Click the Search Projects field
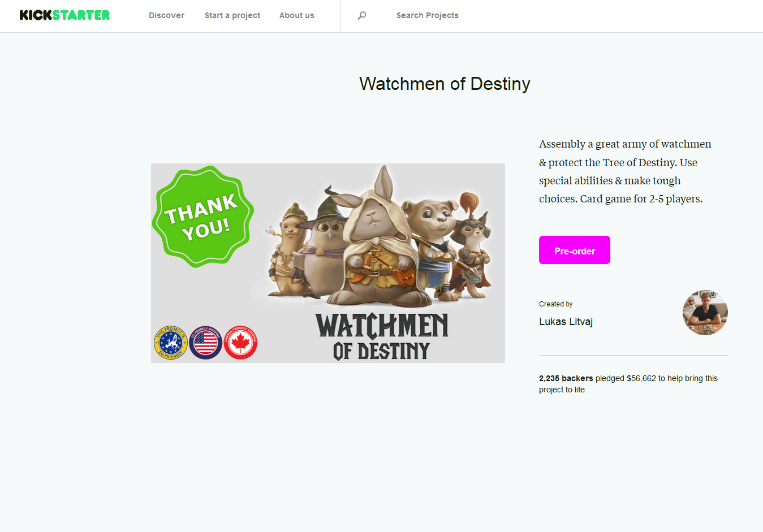This screenshot has height=532, width=763. click(x=428, y=15)
